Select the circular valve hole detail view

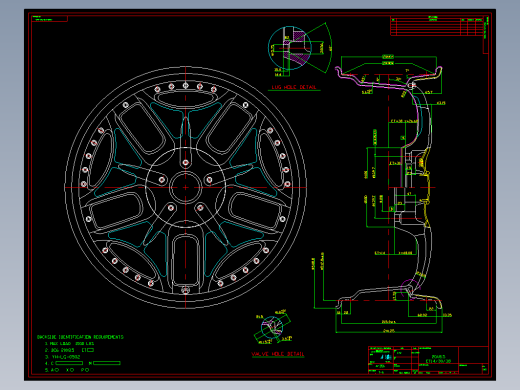(x=272, y=327)
